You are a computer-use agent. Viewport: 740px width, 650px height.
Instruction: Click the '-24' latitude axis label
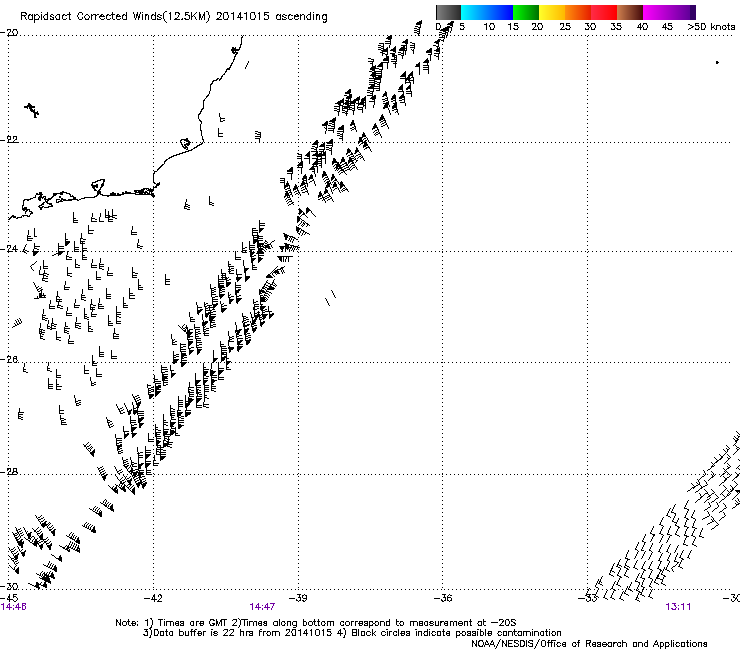coord(9,248)
